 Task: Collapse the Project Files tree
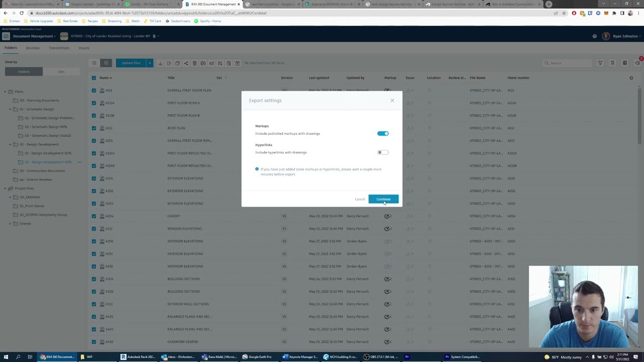(x=5, y=189)
